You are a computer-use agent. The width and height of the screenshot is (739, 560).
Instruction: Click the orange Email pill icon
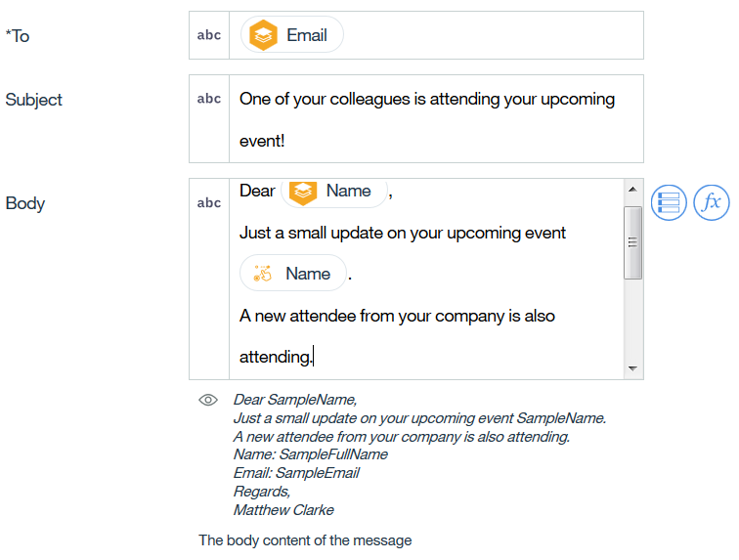pyautogui.click(x=264, y=35)
